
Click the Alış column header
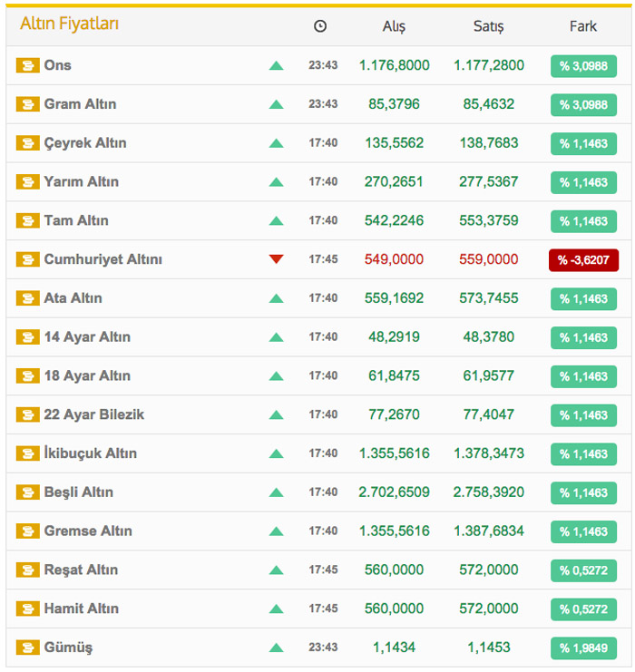pyautogui.click(x=394, y=26)
